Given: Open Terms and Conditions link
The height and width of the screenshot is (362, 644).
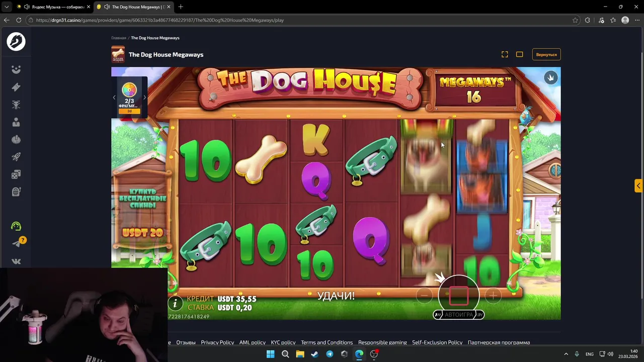Looking at the screenshot, I should [327, 342].
